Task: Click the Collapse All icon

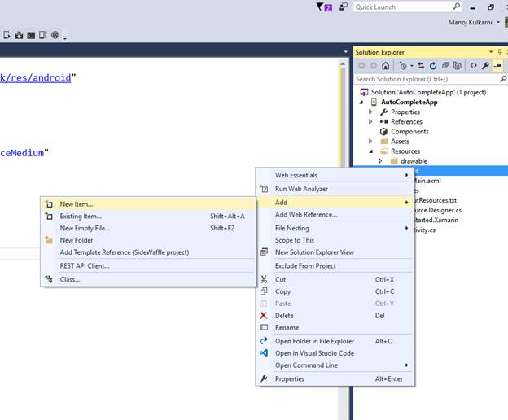Action: click(445, 66)
